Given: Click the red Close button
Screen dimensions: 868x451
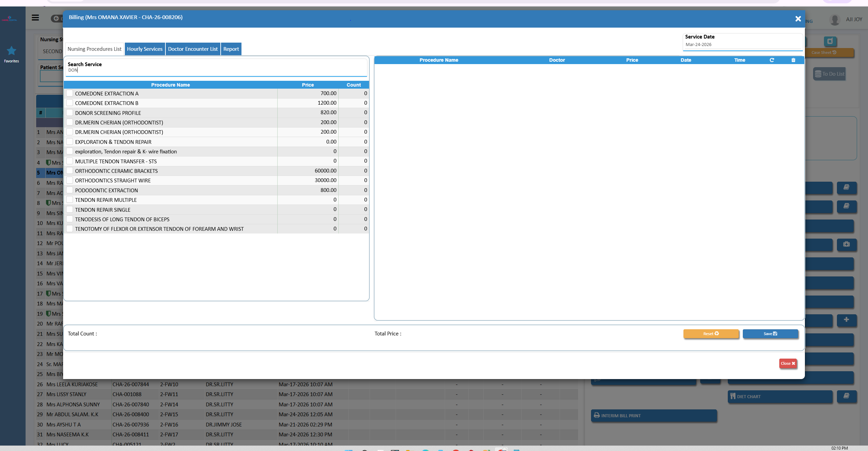Looking at the screenshot, I should [x=788, y=363].
